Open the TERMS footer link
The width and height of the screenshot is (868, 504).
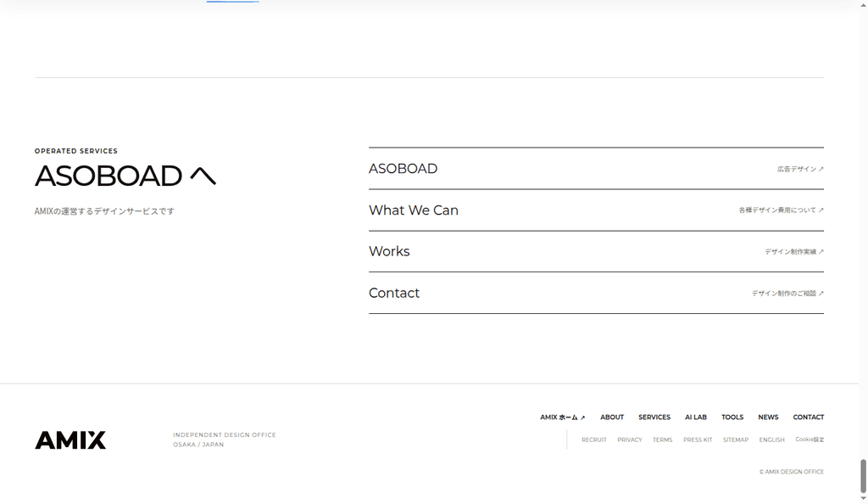pos(662,440)
